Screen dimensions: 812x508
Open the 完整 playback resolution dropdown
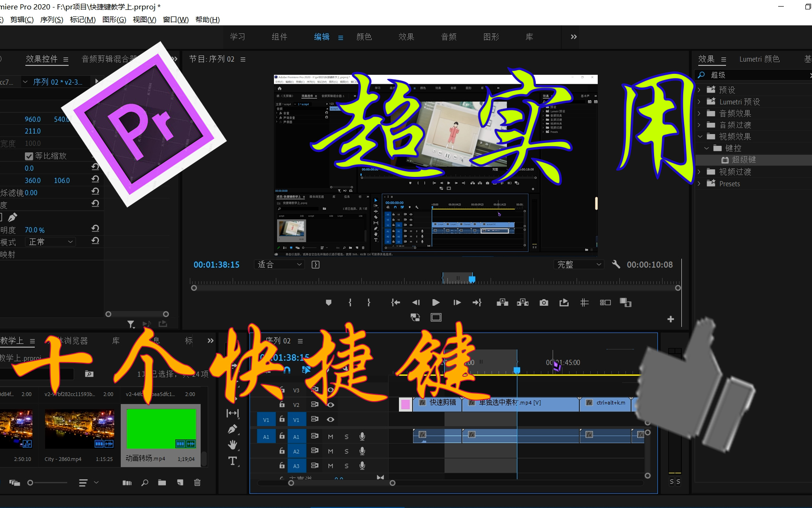pos(579,264)
